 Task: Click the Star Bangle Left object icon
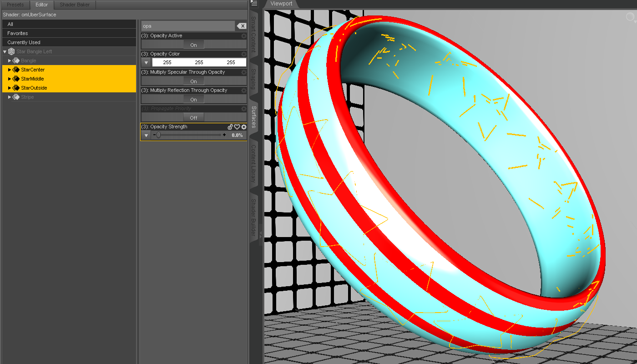coord(11,51)
